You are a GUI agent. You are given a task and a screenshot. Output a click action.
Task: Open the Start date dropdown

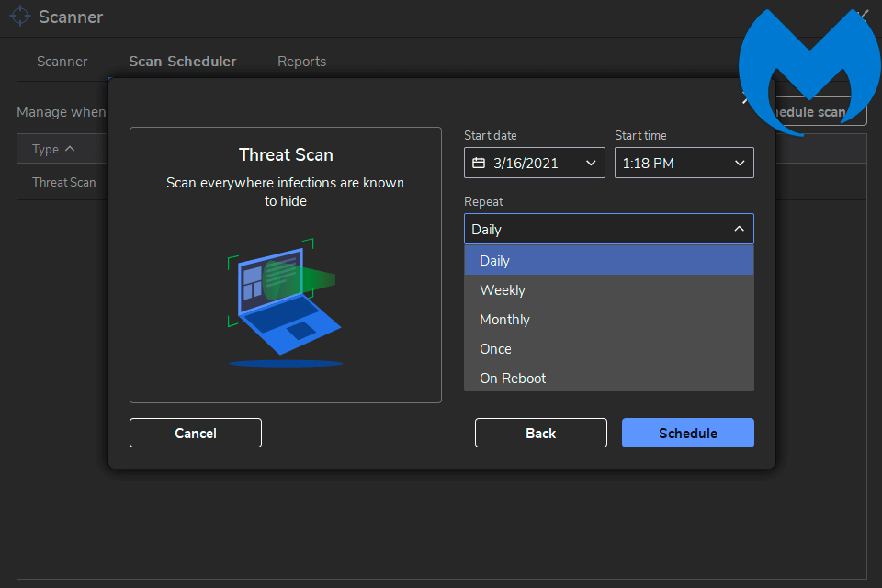[x=535, y=163]
